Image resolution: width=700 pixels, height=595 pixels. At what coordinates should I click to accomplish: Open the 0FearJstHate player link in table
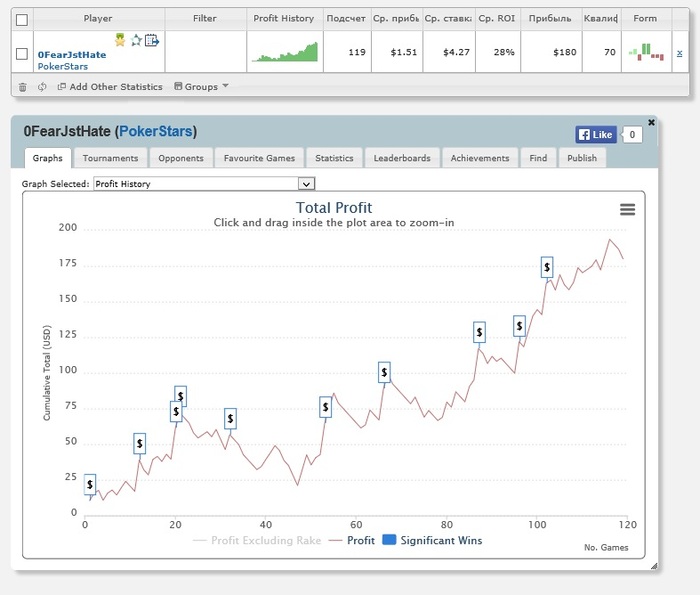[72, 55]
